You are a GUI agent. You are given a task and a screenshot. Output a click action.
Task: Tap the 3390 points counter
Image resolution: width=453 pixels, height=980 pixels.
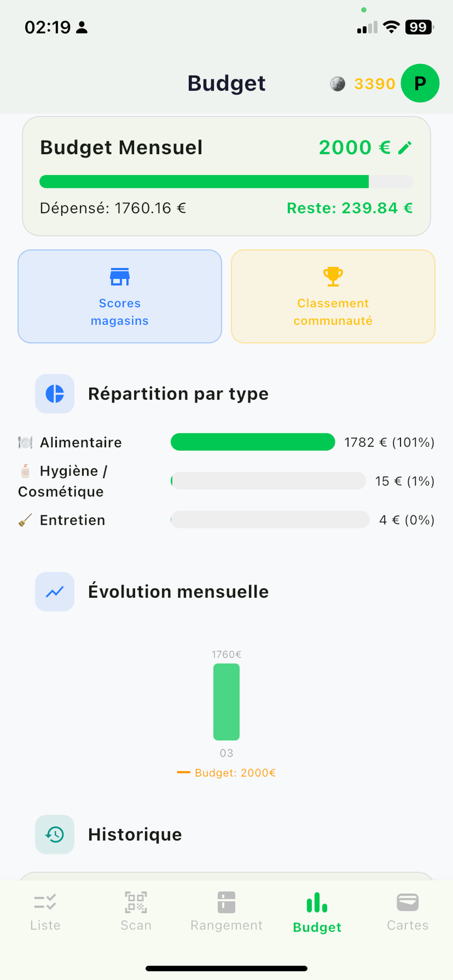(375, 84)
